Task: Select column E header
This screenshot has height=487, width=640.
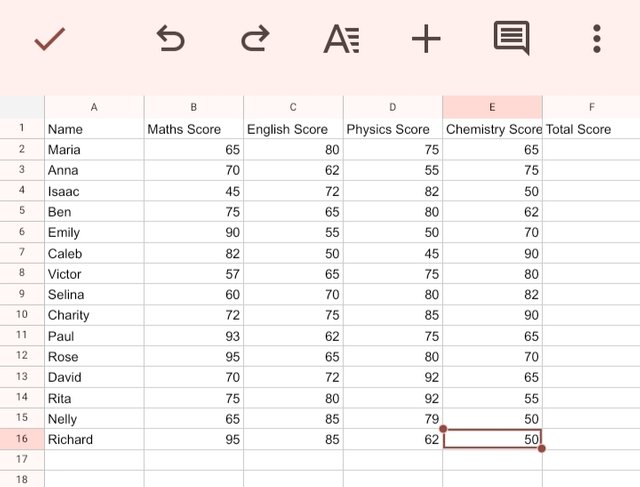Action: [492, 107]
